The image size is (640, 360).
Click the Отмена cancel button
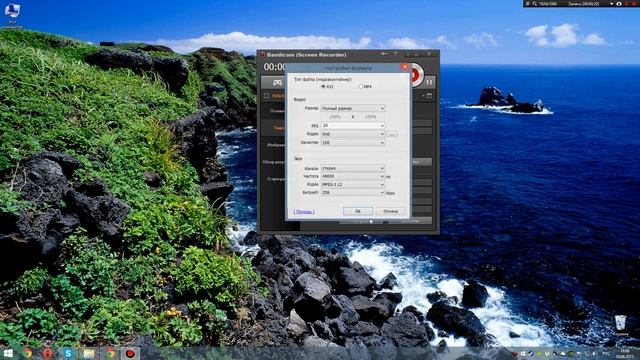391,211
